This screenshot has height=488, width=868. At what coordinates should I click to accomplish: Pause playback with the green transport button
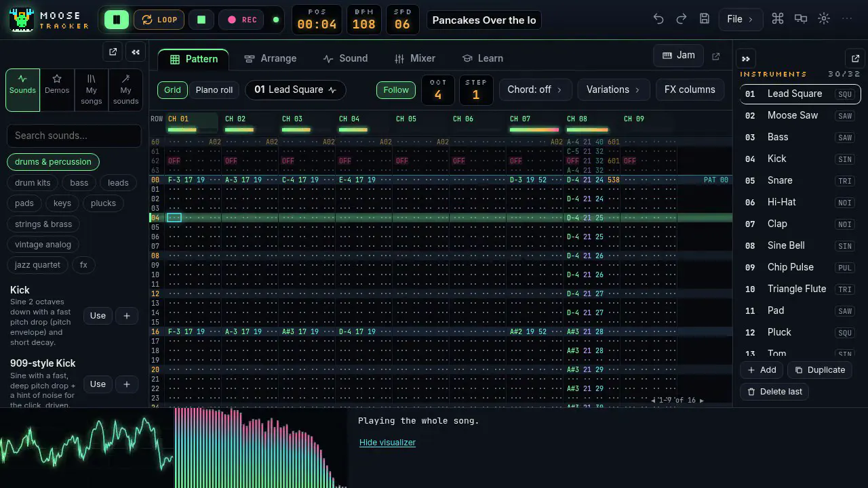click(x=117, y=20)
